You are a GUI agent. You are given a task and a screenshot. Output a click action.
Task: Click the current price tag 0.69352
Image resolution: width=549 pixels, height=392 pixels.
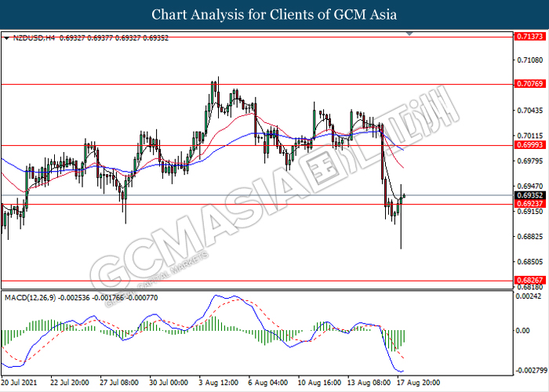[530, 196]
